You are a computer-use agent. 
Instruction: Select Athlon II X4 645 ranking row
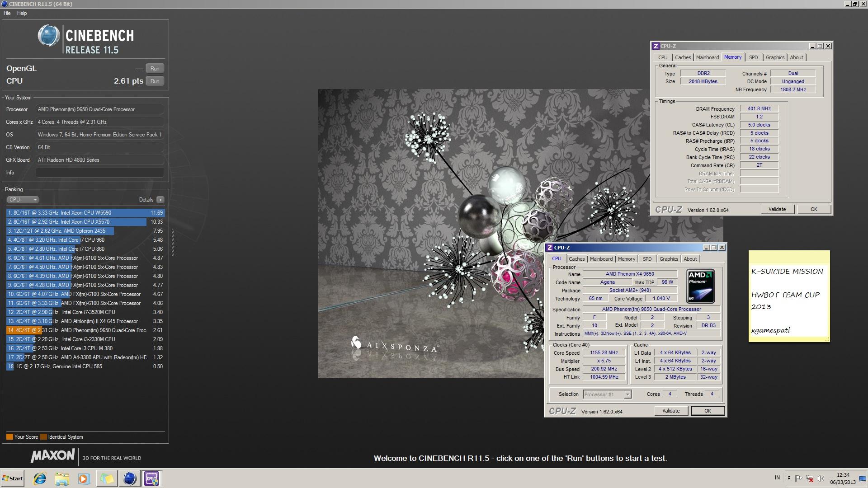(85, 321)
